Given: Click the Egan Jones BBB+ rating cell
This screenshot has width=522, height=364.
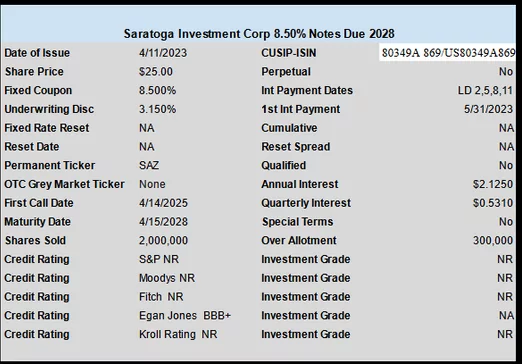Looking at the screenshot, I should click(x=185, y=315).
